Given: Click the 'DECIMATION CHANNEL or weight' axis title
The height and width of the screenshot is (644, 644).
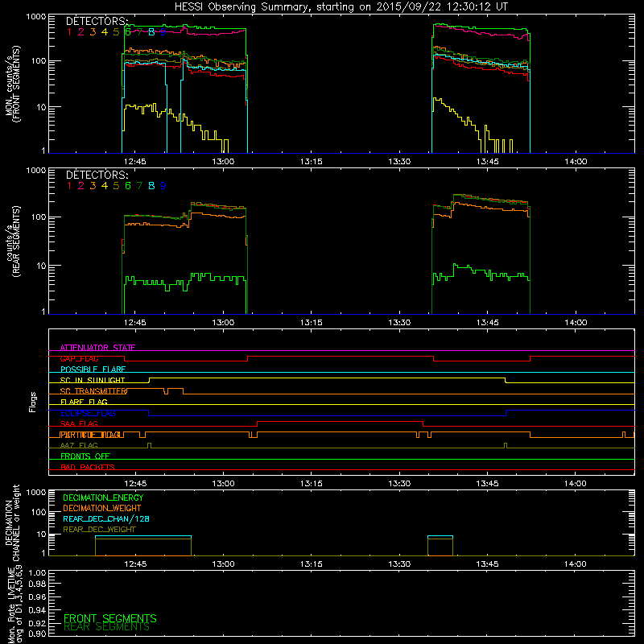Looking at the screenshot, I should [12, 522].
